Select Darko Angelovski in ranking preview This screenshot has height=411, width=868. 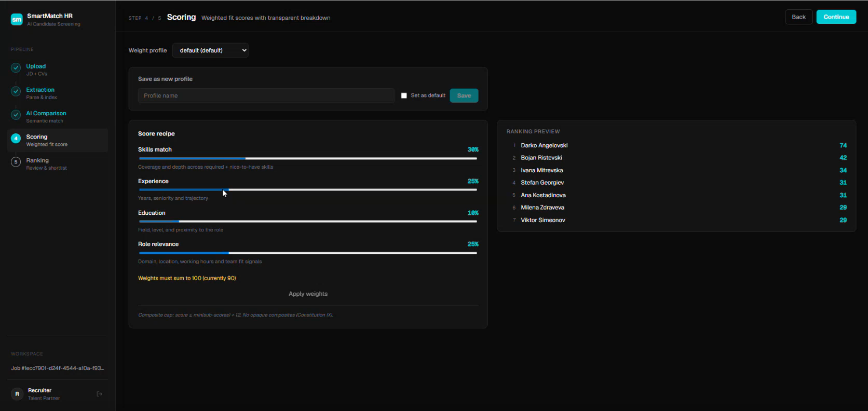click(x=676, y=145)
